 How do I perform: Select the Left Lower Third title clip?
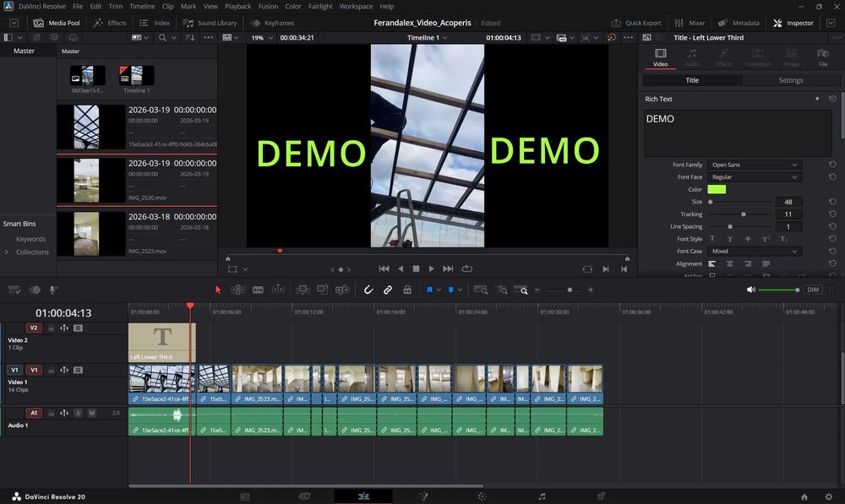(161, 343)
